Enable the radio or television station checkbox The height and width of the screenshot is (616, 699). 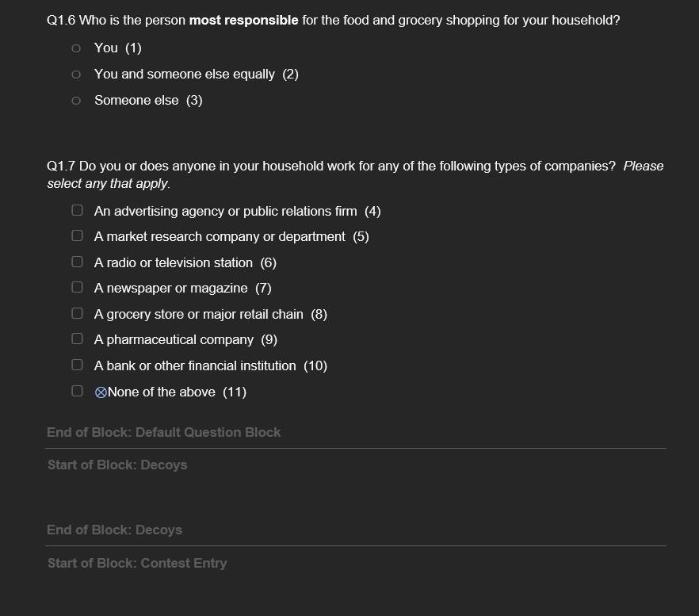pos(77,262)
